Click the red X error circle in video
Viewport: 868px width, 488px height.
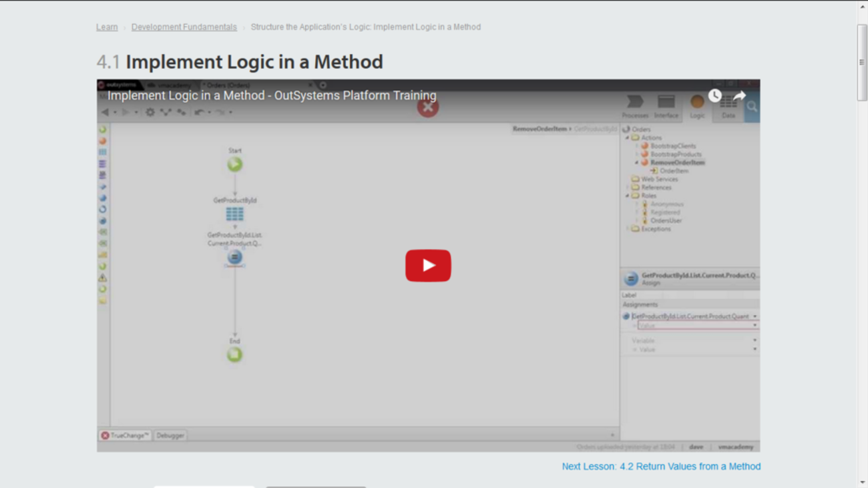[428, 107]
